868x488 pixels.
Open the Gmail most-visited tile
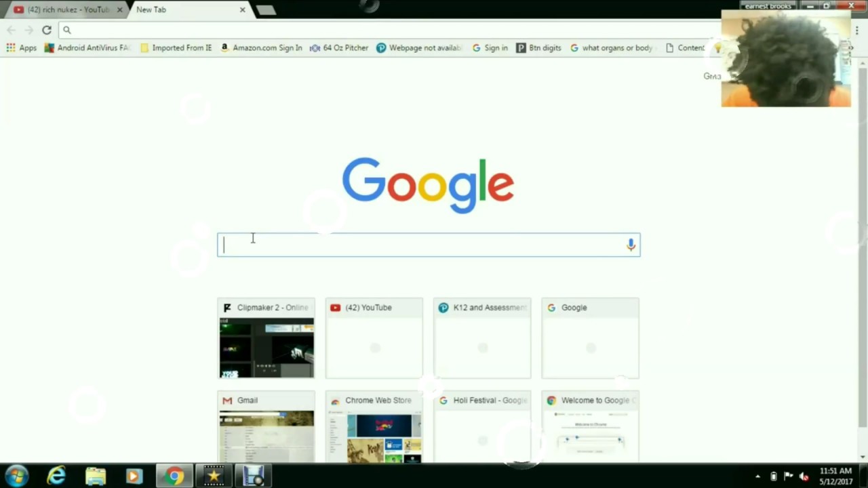266,427
